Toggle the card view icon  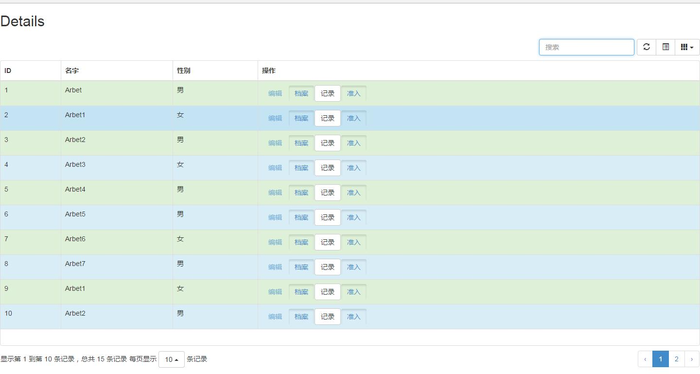pyautogui.click(x=666, y=47)
